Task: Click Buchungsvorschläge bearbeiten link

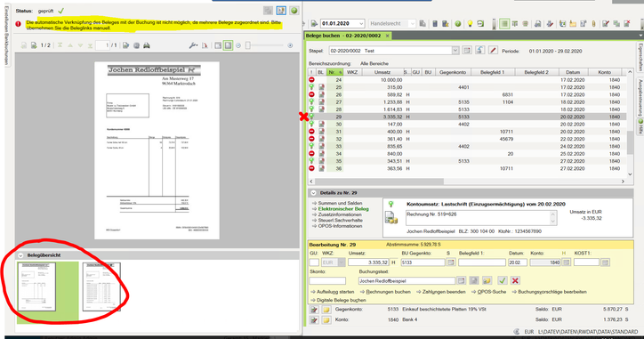Action: click(552, 292)
